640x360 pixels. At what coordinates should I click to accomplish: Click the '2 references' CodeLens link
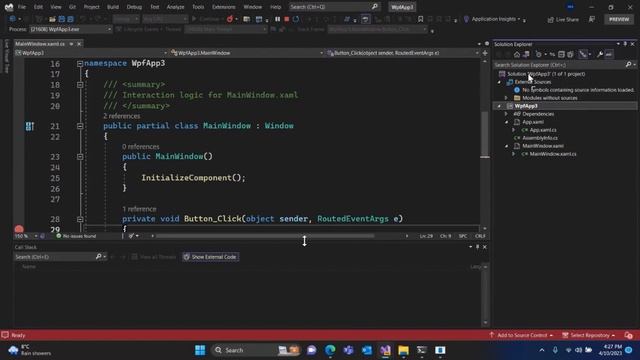(x=122, y=116)
